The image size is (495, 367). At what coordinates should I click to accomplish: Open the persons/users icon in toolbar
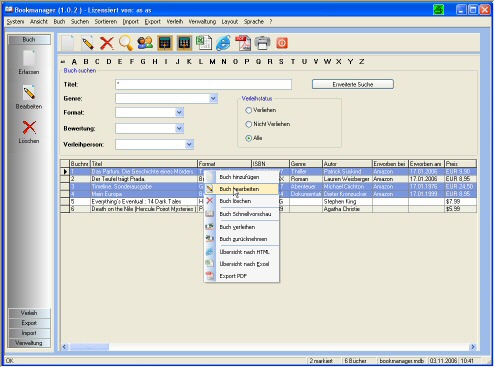coord(145,43)
